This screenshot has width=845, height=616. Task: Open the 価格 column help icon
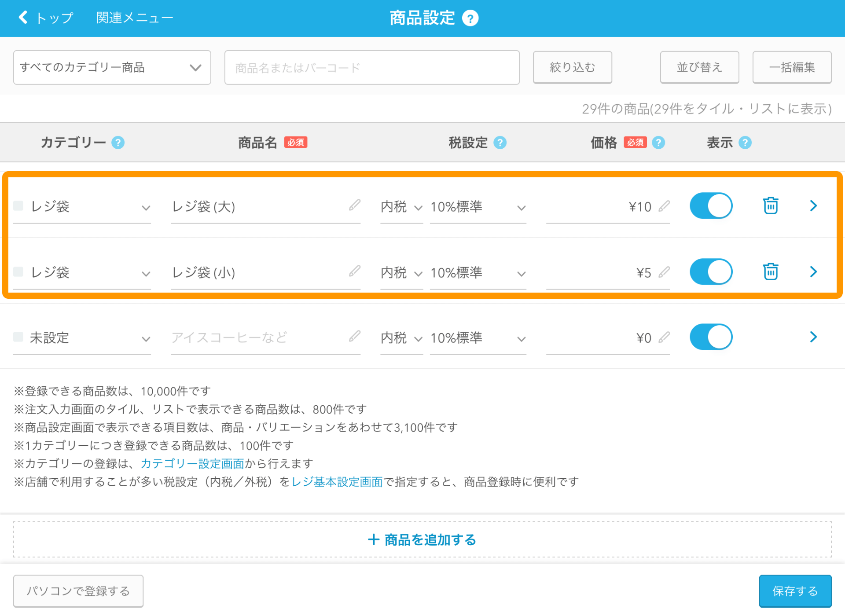(x=658, y=143)
